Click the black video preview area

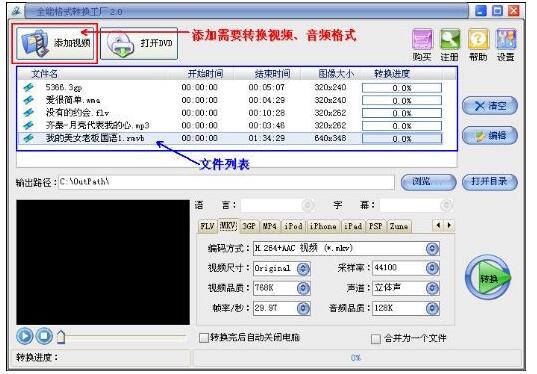103,262
